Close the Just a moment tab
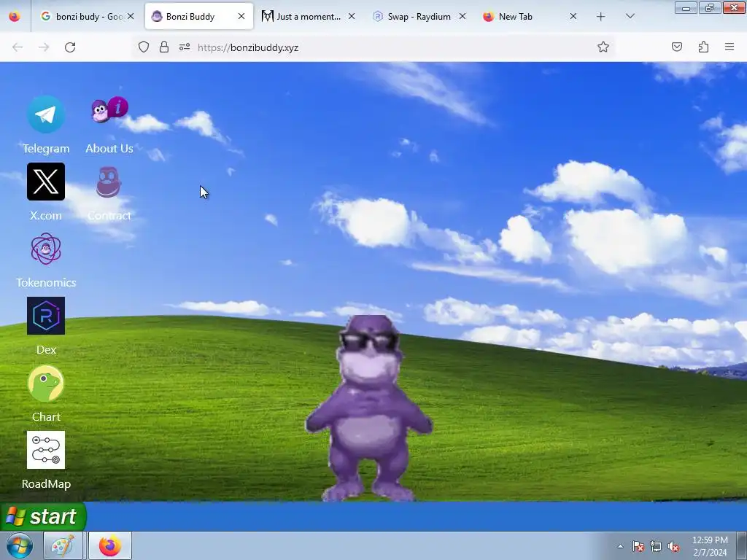Screen dimensions: 747x560 tap(352, 16)
